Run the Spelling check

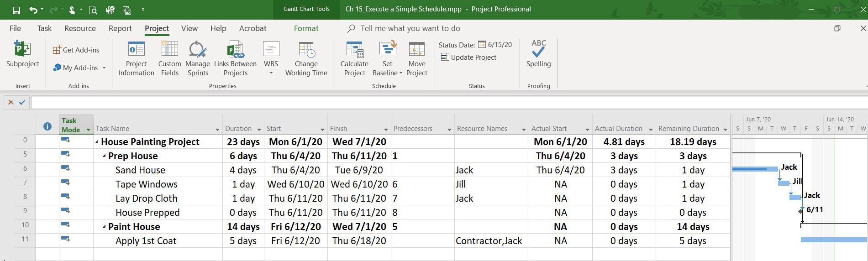(x=538, y=54)
